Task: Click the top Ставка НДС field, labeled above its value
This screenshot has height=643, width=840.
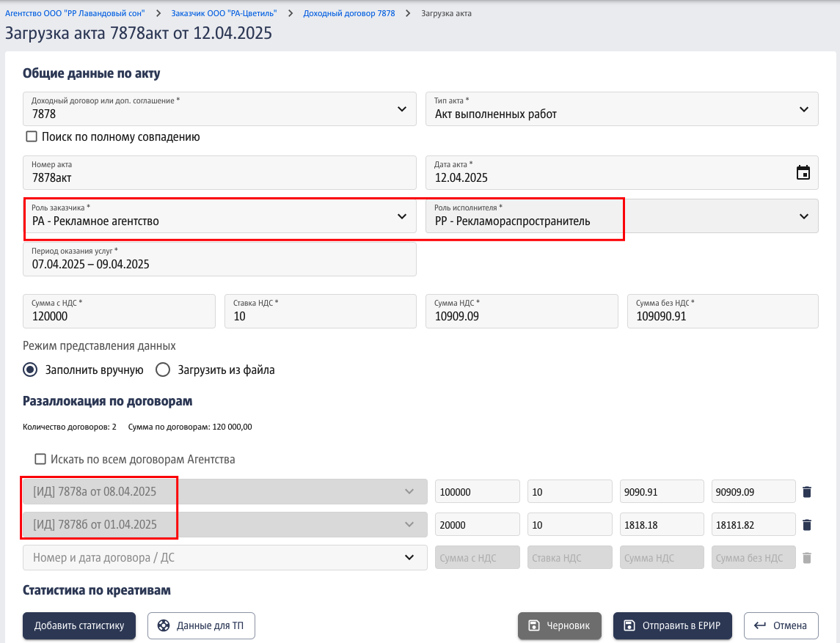Action: coord(321,311)
